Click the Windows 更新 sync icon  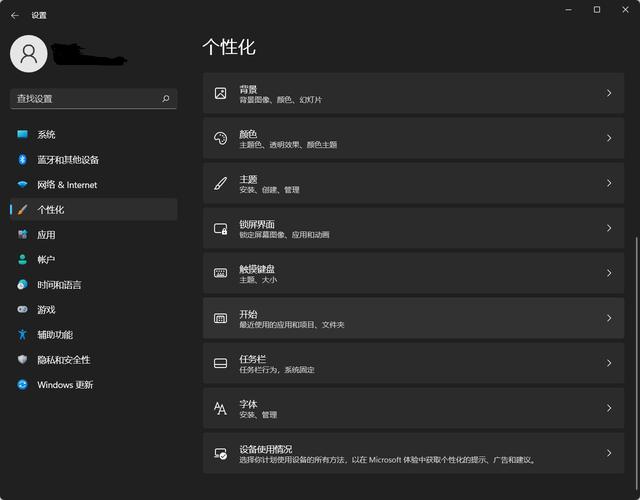[22, 384]
